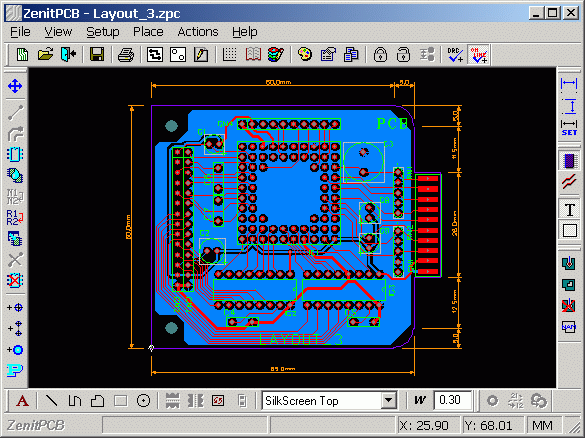Click the red A text icon
This screenshot has height=438, width=585.
point(22,401)
